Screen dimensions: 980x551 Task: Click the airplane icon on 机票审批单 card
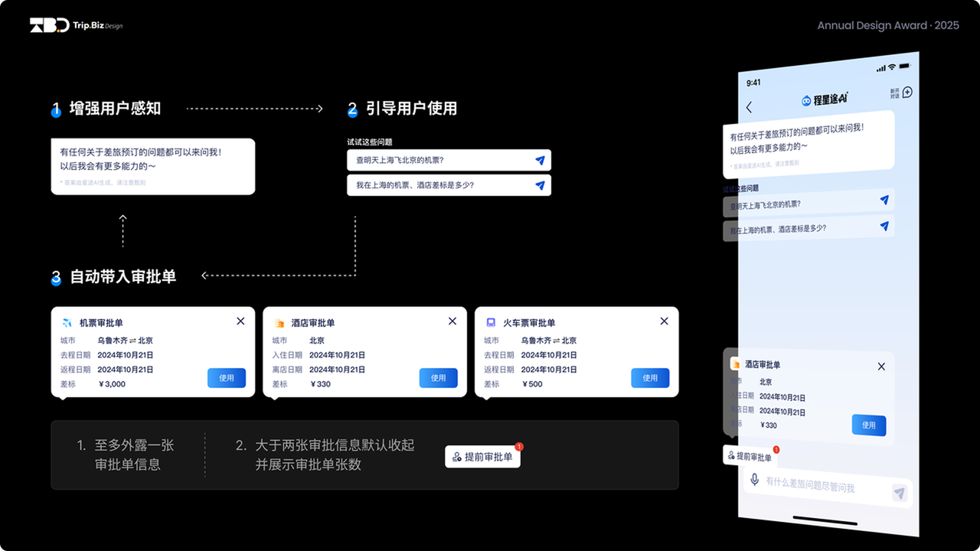67,323
